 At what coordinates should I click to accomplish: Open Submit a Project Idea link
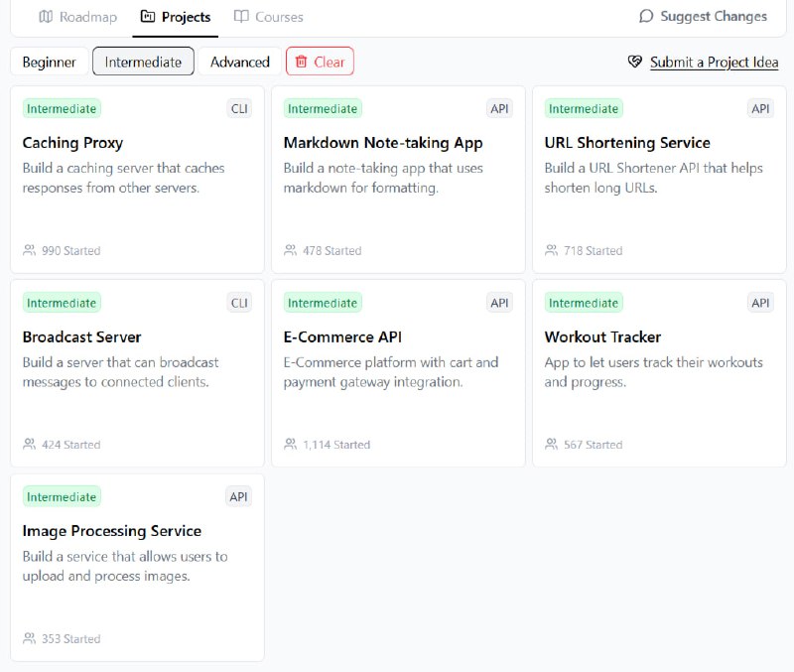714,63
